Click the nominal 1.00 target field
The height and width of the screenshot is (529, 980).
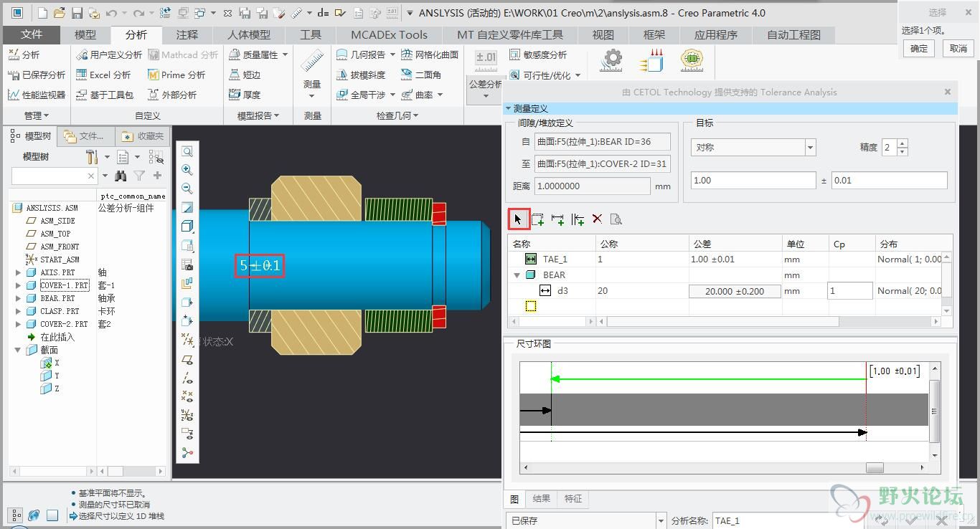point(753,181)
